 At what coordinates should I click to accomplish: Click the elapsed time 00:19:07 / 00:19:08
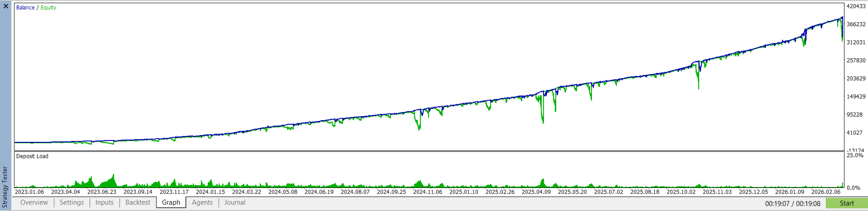(x=793, y=204)
